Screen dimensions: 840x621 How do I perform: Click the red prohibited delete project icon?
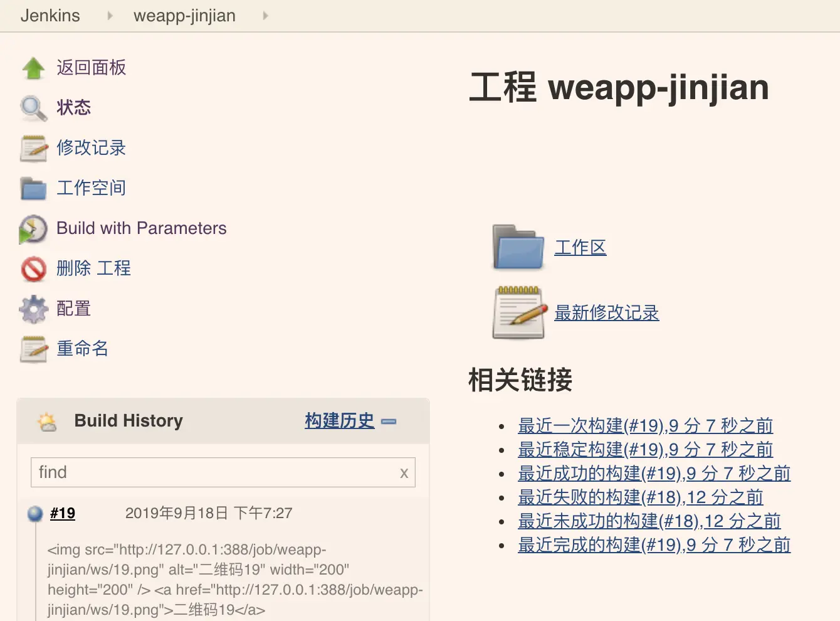tap(33, 269)
